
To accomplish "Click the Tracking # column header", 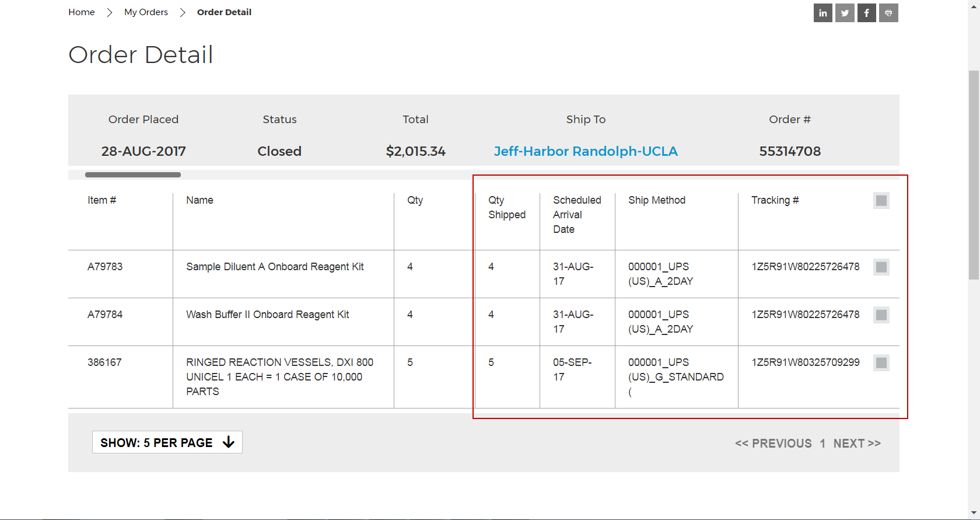I will coord(775,200).
